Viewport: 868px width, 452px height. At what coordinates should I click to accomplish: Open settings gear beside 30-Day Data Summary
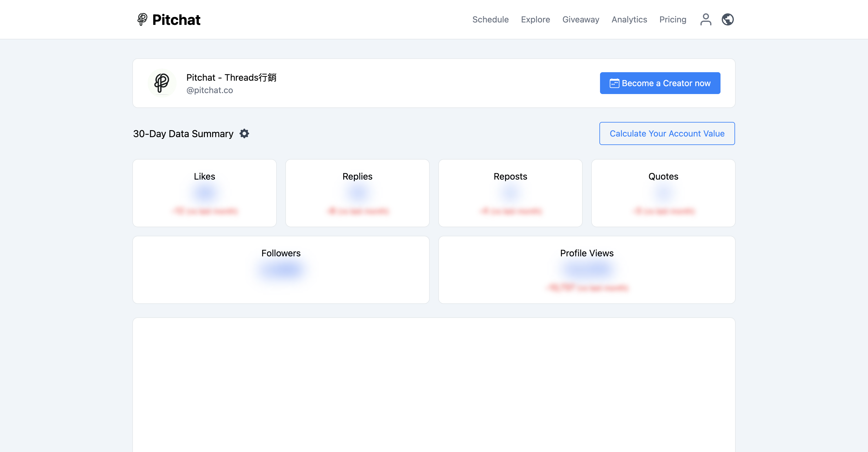tap(244, 133)
